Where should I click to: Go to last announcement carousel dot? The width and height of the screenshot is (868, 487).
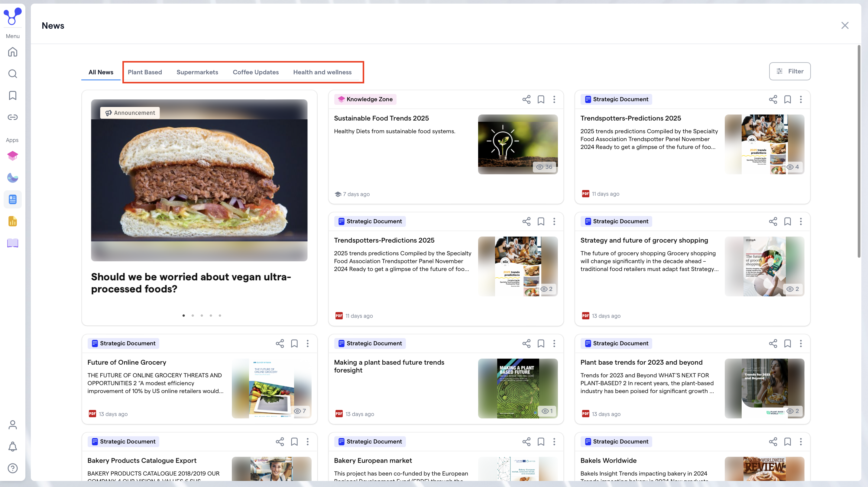coord(220,316)
